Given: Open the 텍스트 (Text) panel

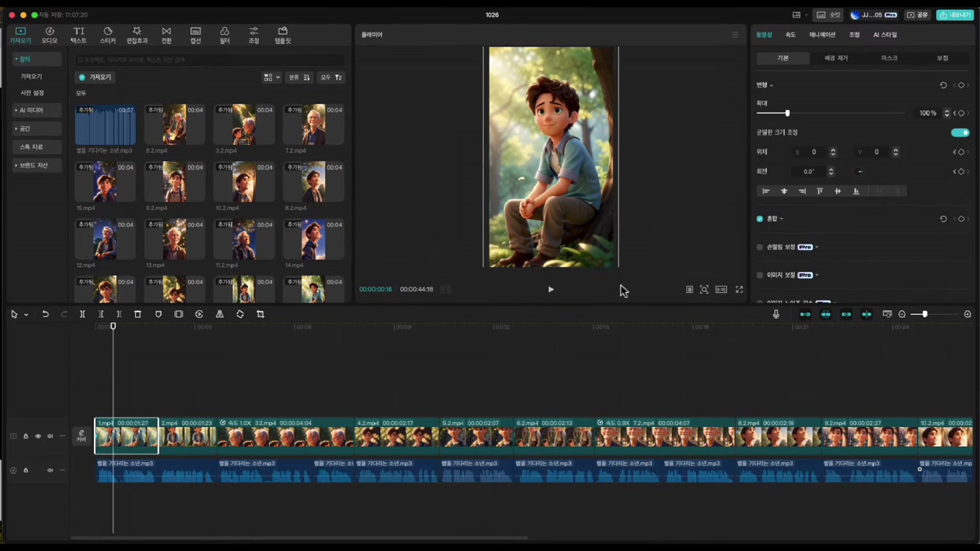Looking at the screenshot, I should point(79,35).
